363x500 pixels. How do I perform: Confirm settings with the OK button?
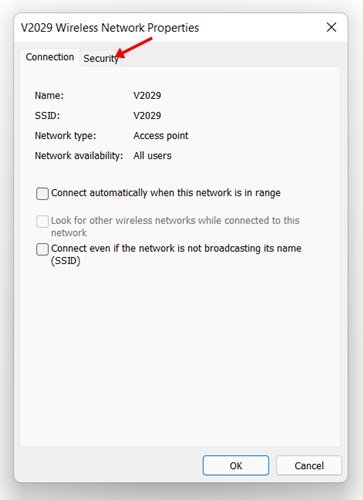pyautogui.click(x=236, y=465)
